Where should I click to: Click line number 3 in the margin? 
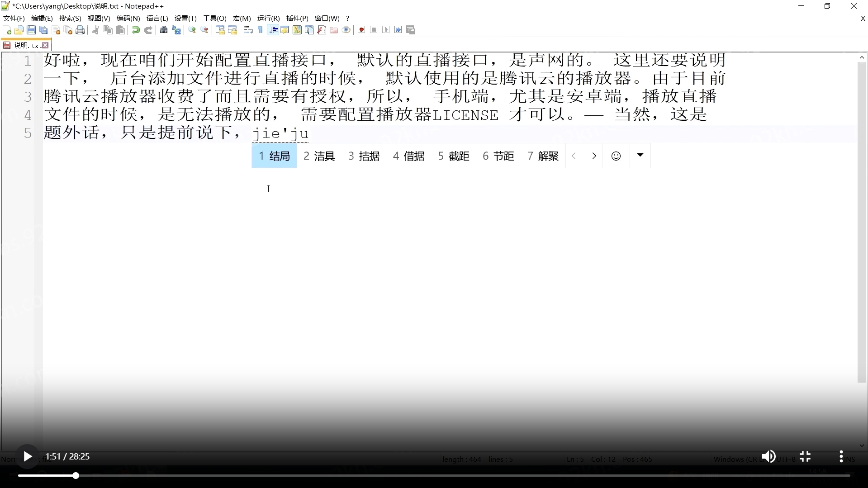[x=28, y=97]
